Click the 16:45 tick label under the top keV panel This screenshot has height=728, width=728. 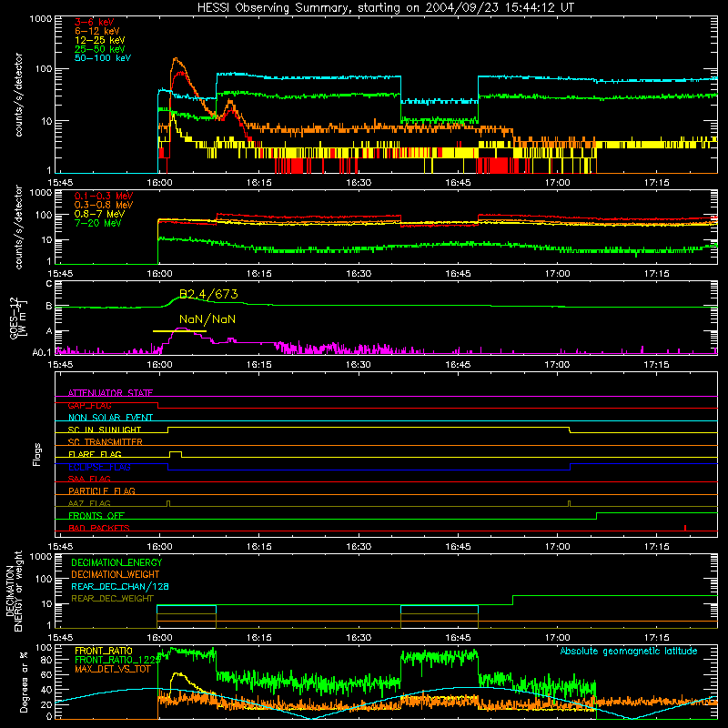tap(458, 183)
